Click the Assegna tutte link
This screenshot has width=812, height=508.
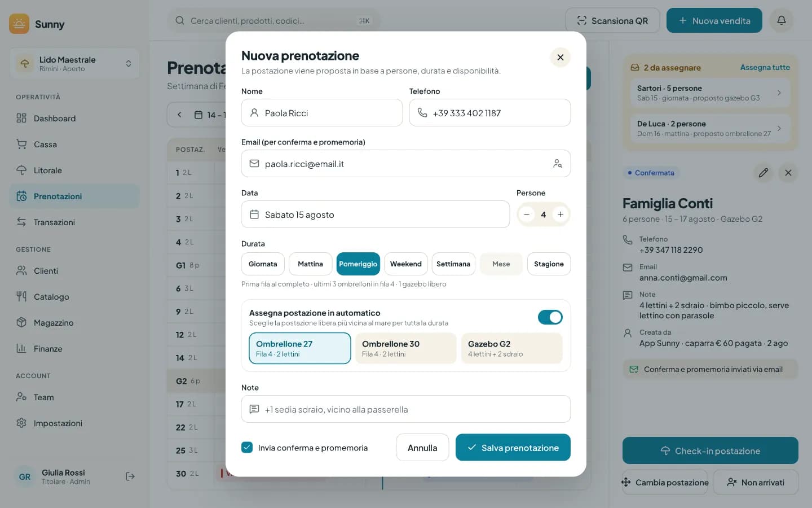(x=765, y=67)
